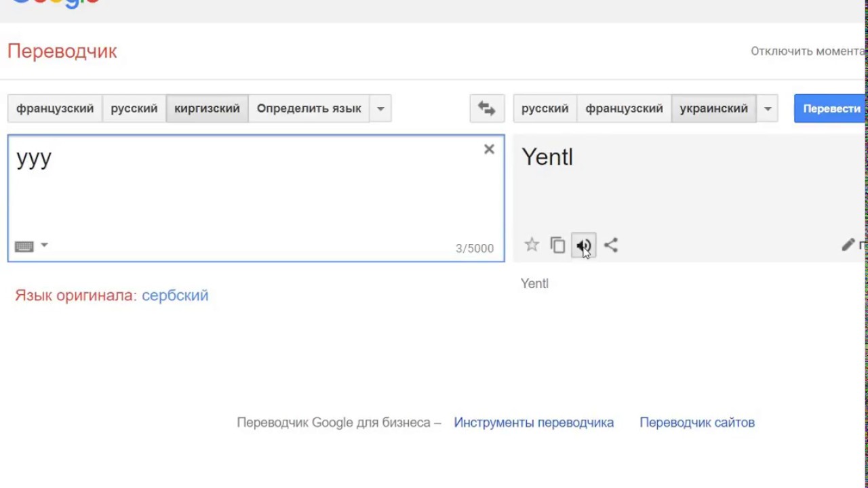
Task: Select киргизский as source language
Action: point(207,108)
